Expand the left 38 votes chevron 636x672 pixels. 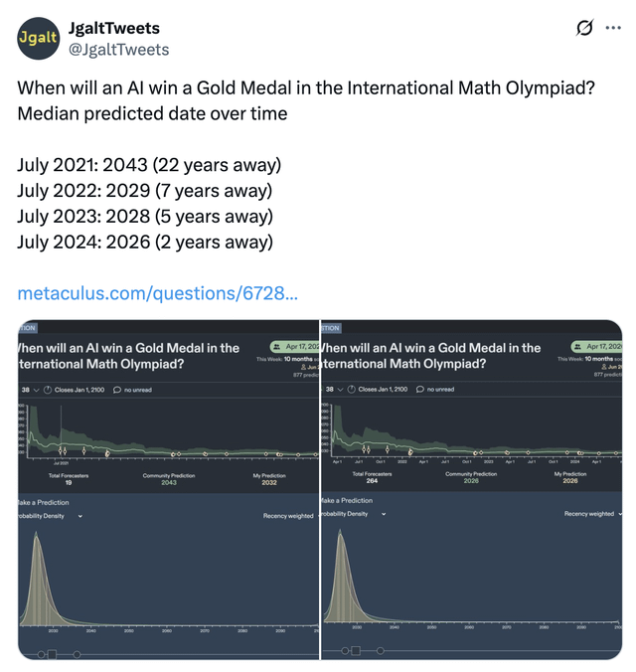pyautogui.click(x=36, y=390)
